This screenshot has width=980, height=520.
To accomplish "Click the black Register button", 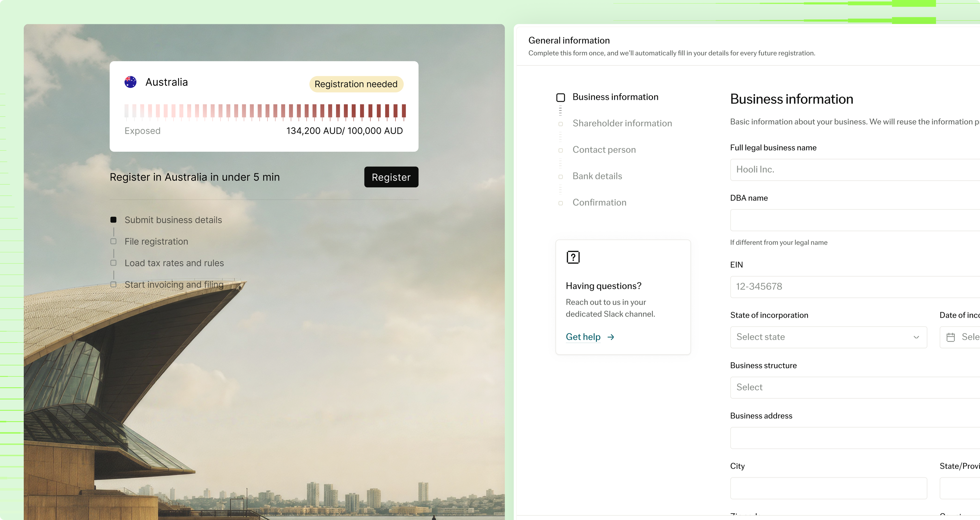I will pyautogui.click(x=391, y=177).
